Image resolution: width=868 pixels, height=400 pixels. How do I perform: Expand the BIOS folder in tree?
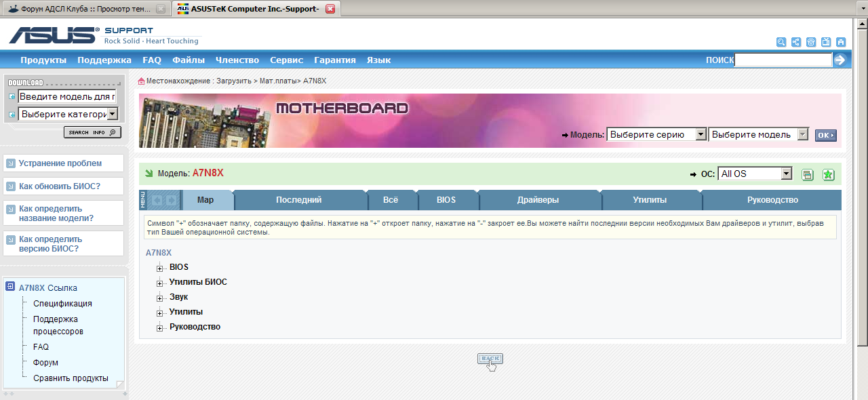coord(160,268)
